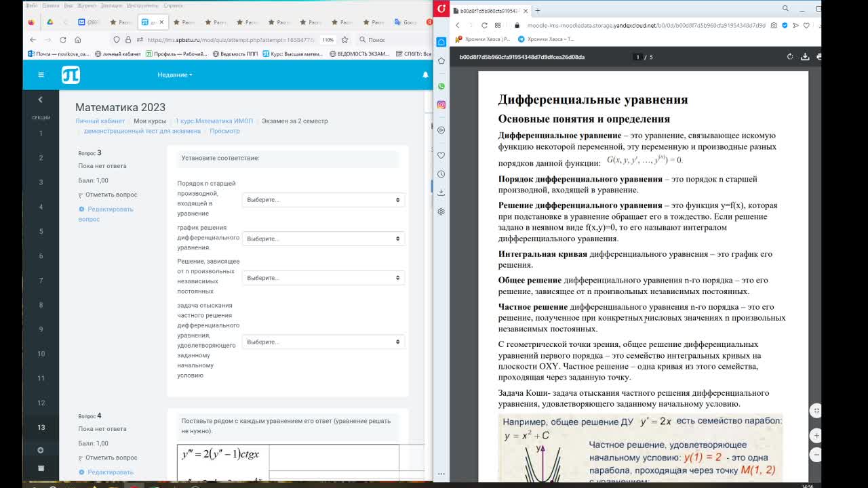Go to Firefox home page

click(x=77, y=40)
